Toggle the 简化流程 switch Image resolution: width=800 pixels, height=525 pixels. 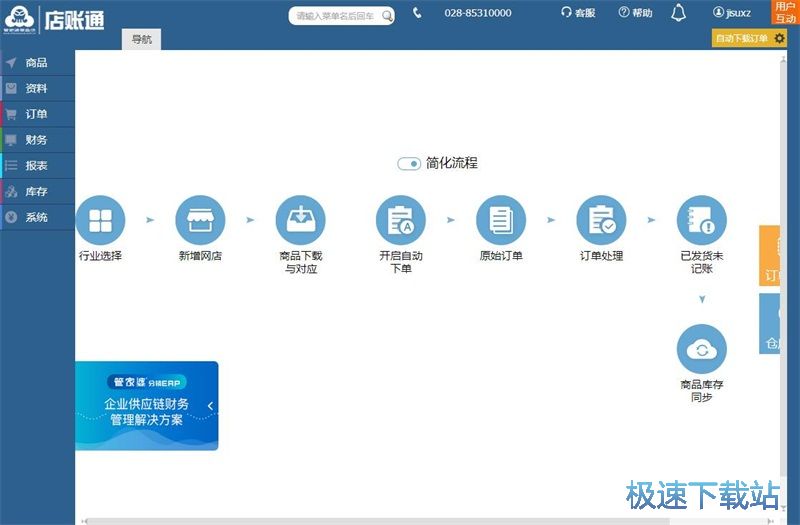point(408,163)
